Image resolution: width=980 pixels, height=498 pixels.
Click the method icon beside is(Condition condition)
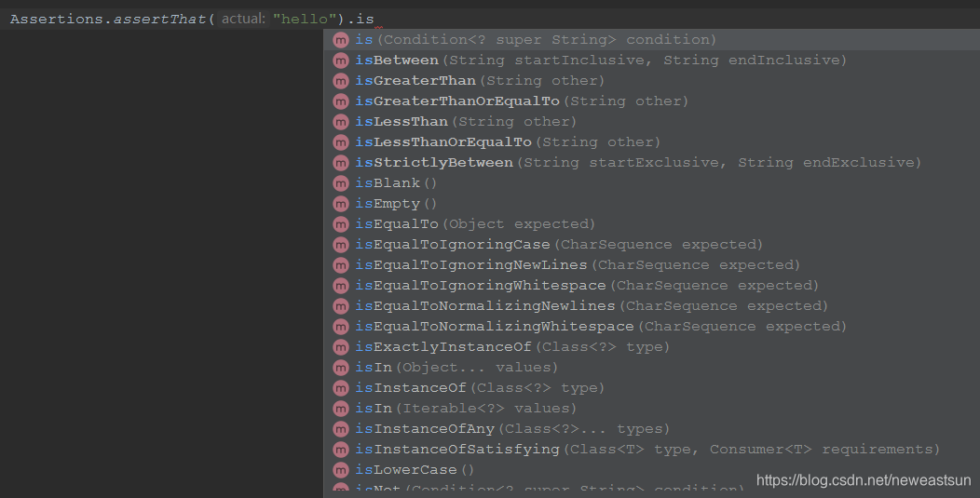(341, 40)
